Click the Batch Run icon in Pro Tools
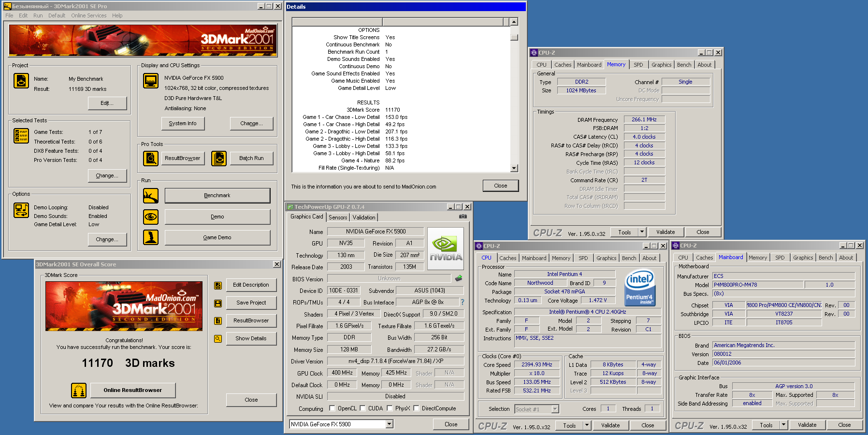Screen dimensions: 868x435 219,159
